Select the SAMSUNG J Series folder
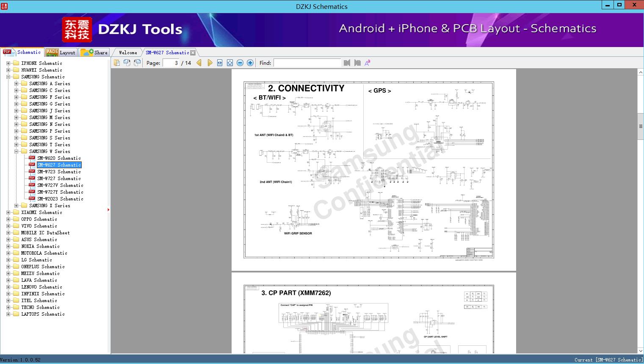This screenshot has height=364, width=644. [x=50, y=111]
